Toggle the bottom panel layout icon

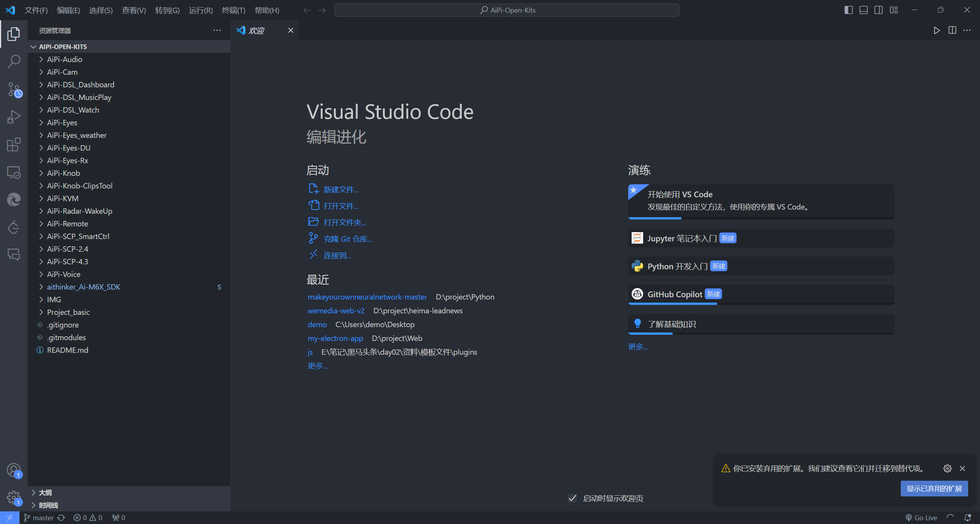[x=864, y=10]
